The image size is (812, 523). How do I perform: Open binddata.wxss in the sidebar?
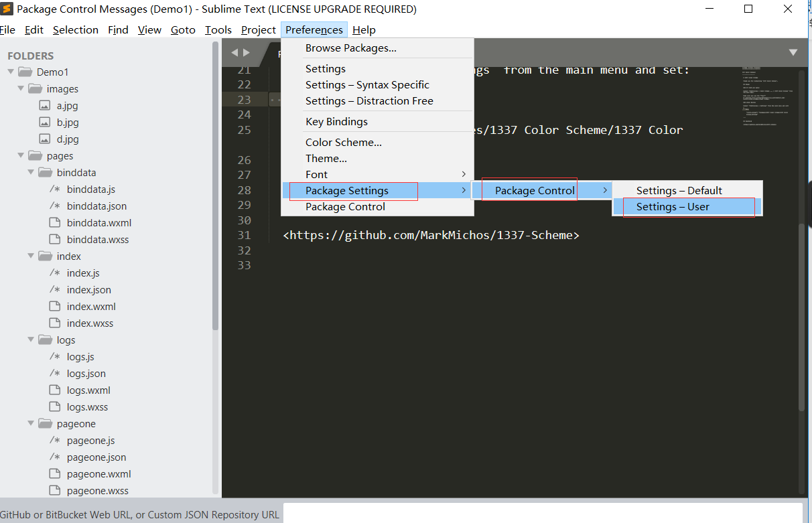click(98, 239)
